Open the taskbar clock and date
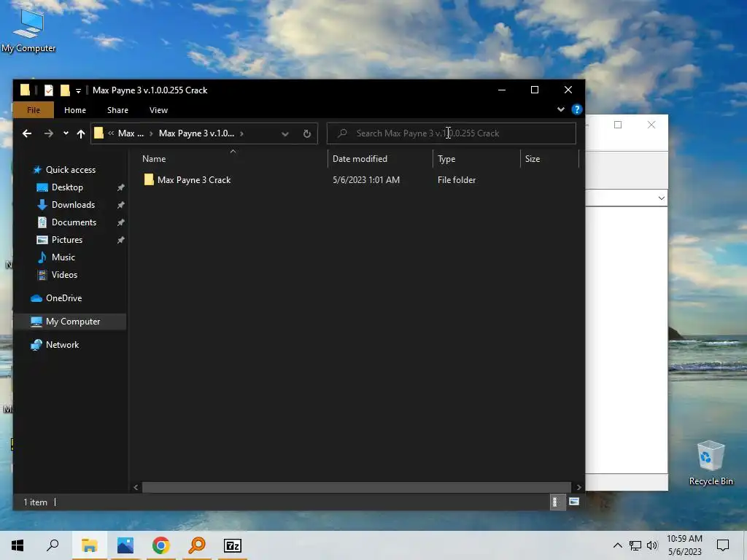This screenshot has height=560, width=747. 684,545
